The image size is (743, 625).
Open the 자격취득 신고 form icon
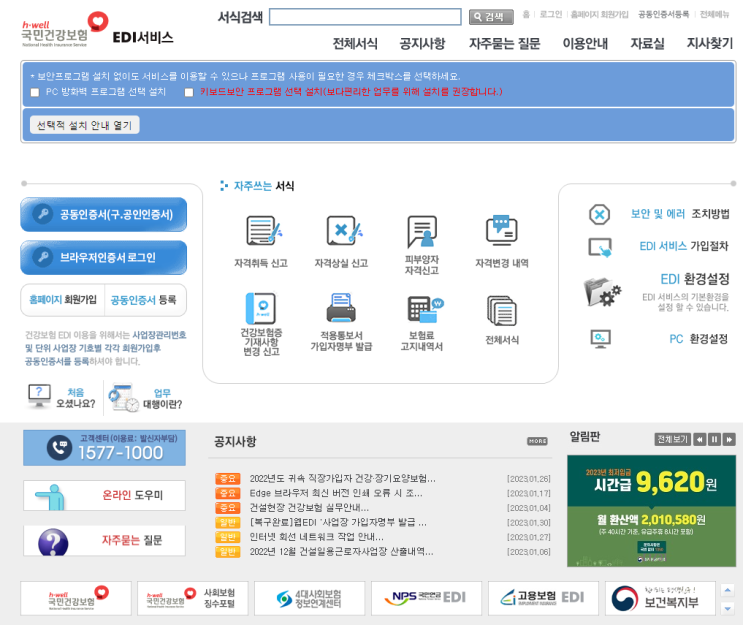tap(263, 231)
